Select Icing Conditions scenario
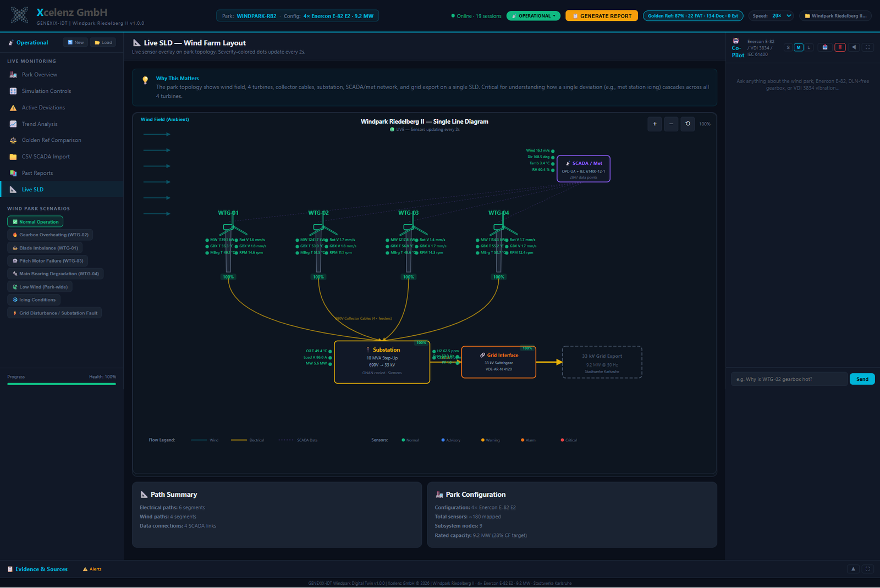880x588 pixels. click(x=34, y=300)
